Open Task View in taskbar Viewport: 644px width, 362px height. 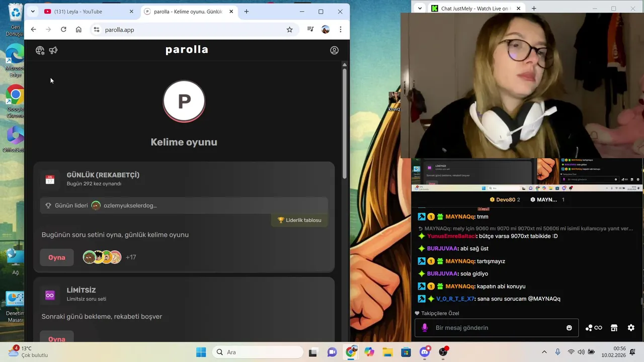pos(313,352)
